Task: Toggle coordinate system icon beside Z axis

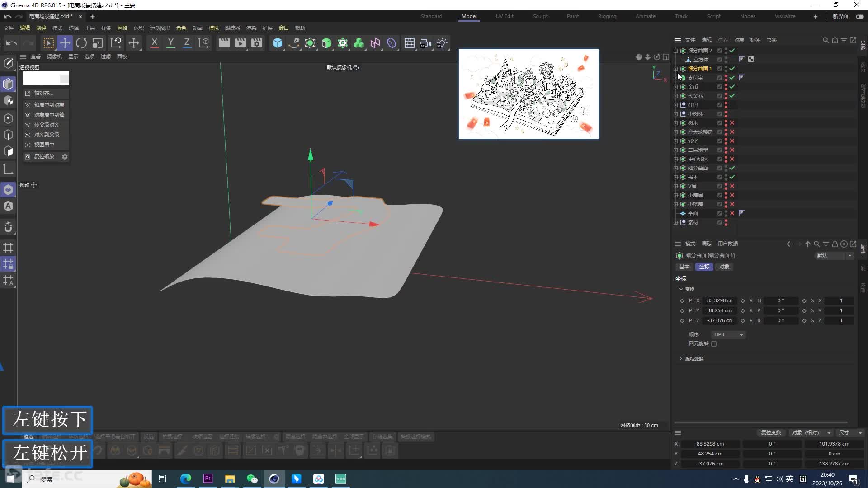Action: click(x=204, y=43)
